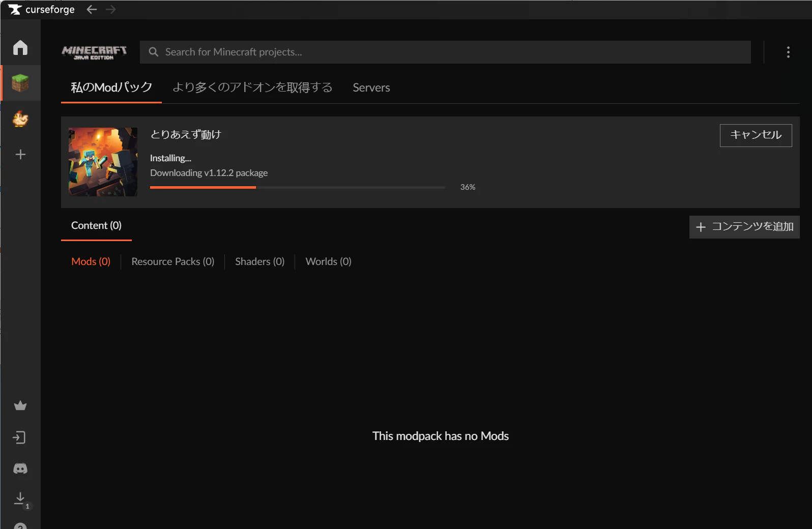
Task: Cancel the installation with キャンセル button
Action: 756,135
